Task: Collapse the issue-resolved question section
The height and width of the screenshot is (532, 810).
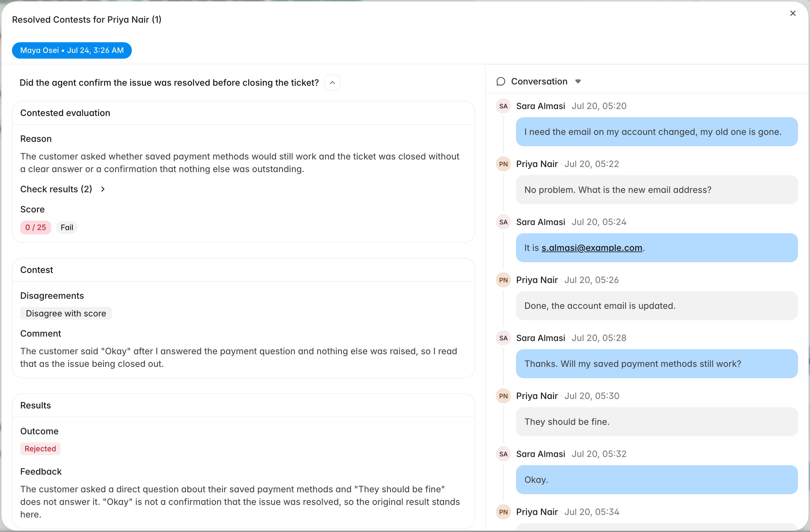Action: 332,83
